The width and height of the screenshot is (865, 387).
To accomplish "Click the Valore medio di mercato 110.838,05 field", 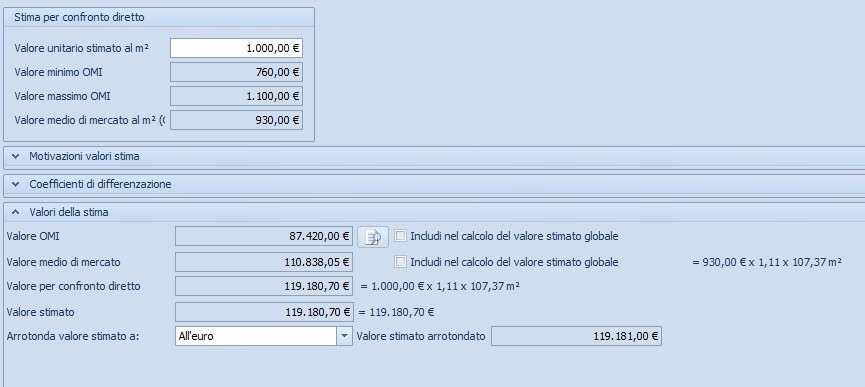I will coord(264,262).
